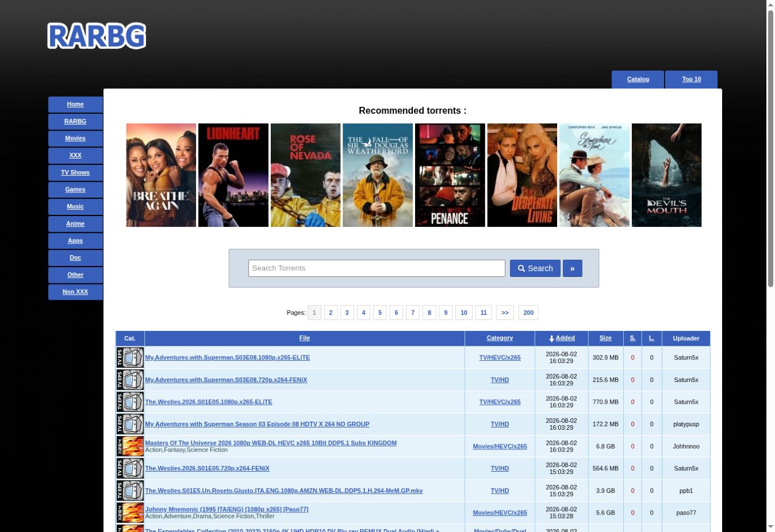This screenshot has height=532, width=775.
Task: Open Fall of Sir Douglas Weatherford poster
Action: (x=378, y=175)
